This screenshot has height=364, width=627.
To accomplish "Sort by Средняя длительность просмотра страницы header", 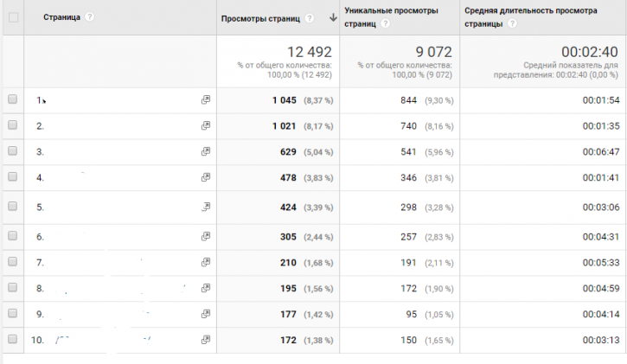I will click(x=531, y=16).
